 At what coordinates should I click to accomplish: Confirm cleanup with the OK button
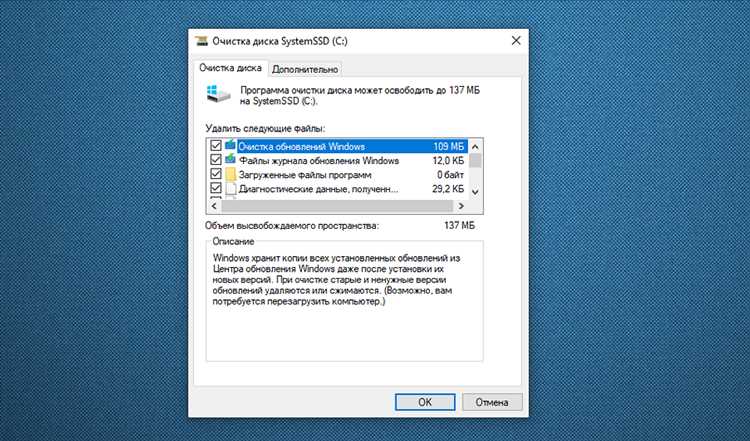pos(425,402)
